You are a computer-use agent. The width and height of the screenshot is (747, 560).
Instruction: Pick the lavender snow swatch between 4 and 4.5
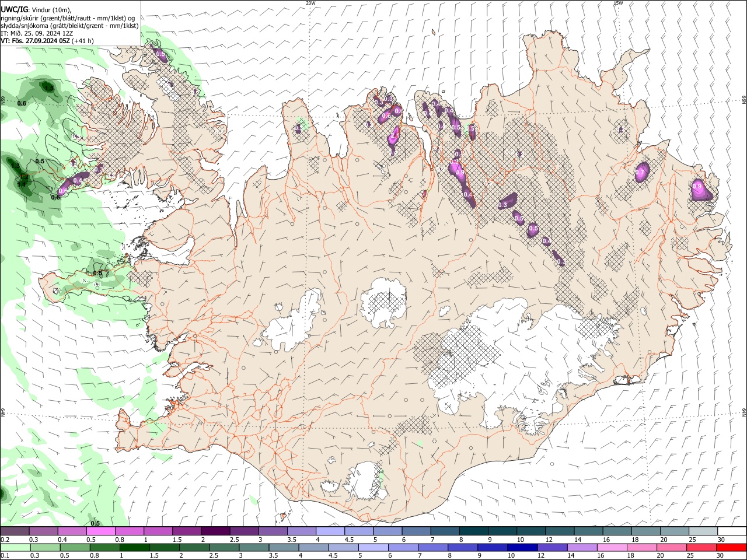330,531
